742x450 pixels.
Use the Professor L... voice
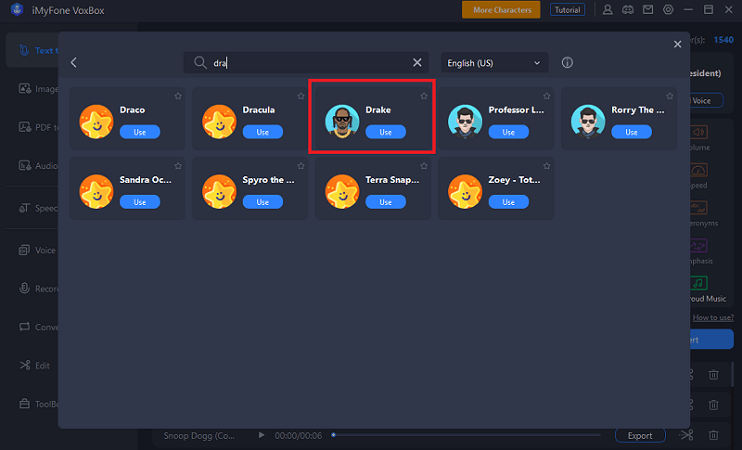tap(508, 132)
